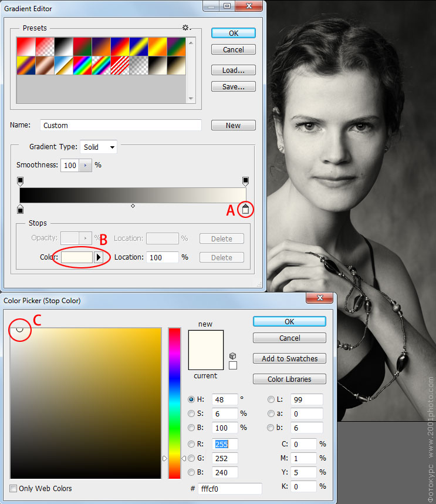Select the G green radio button
The image size is (436, 504).
pos(191,458)
